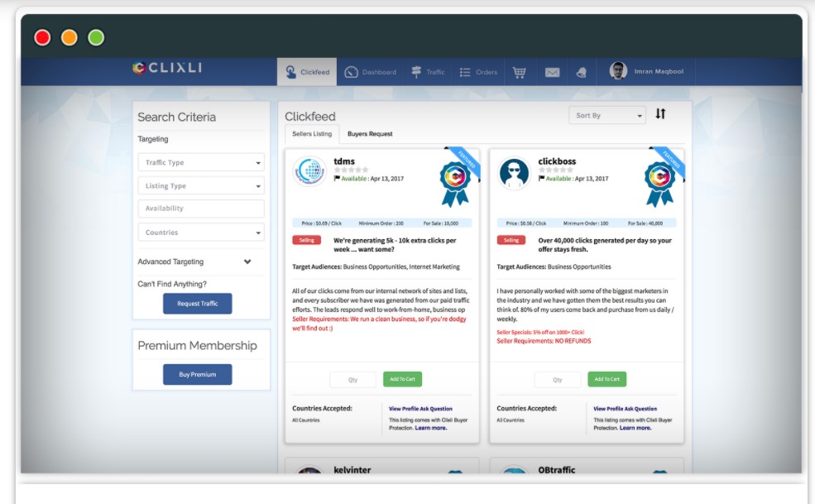Open the Sort By dropdown
Screen dimensions: 815x504
click(x=606, y=116)
